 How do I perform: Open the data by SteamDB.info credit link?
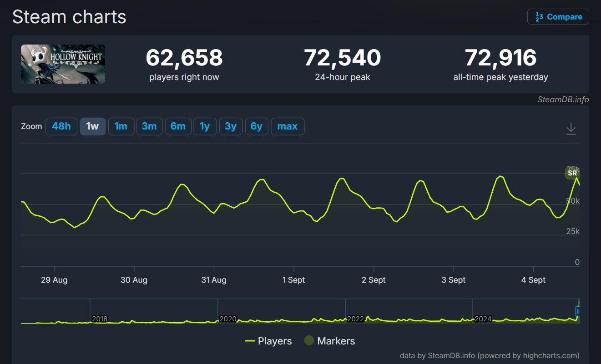click(490, 355)
